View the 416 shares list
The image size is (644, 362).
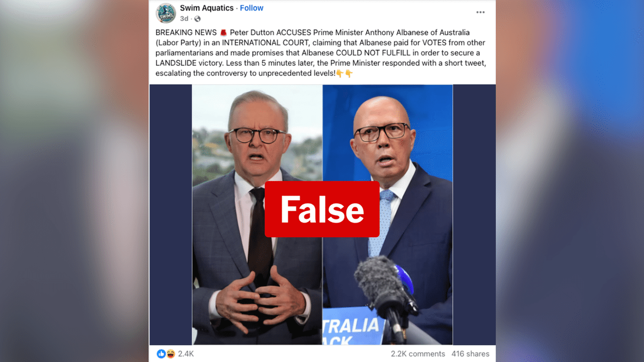[470, 354]
